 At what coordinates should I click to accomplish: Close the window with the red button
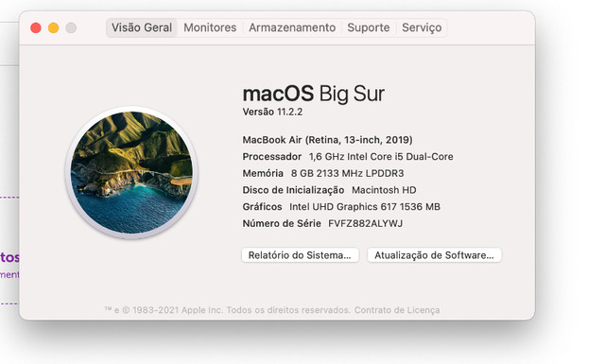click(36, 27)
